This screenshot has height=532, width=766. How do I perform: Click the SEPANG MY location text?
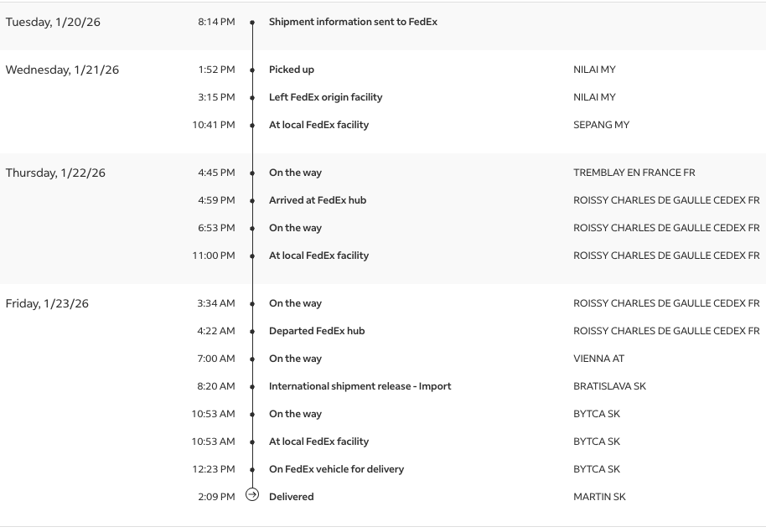click(601, 125)
